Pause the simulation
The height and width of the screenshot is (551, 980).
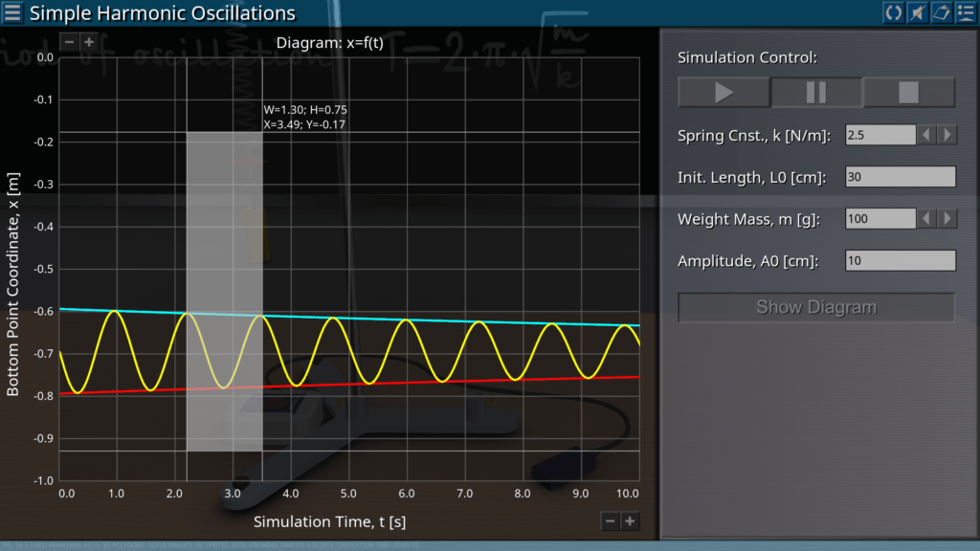(816, 92)
